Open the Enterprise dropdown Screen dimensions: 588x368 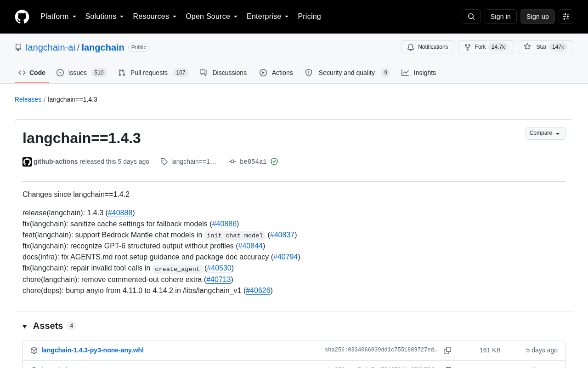pos(268,17)
